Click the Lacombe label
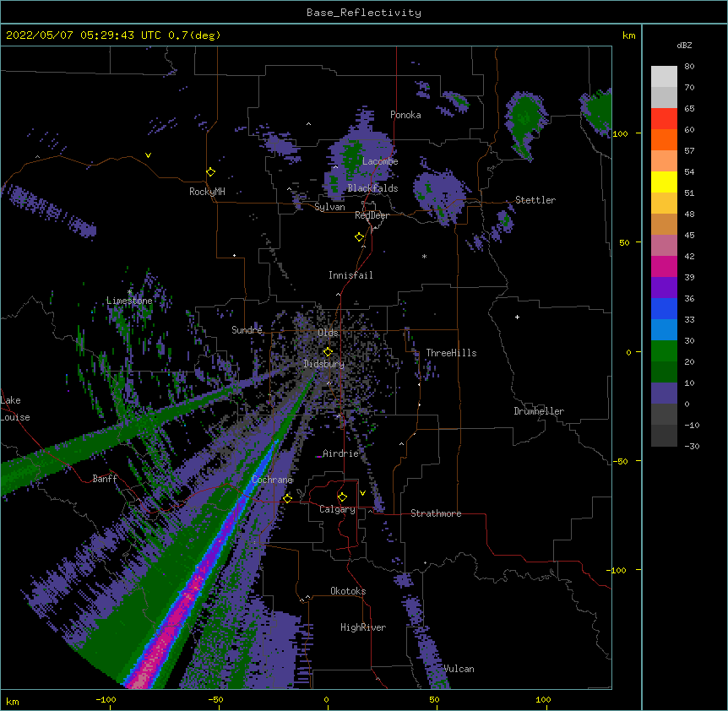The height and width of the screenshot is (711, 728). pos(380,161)
